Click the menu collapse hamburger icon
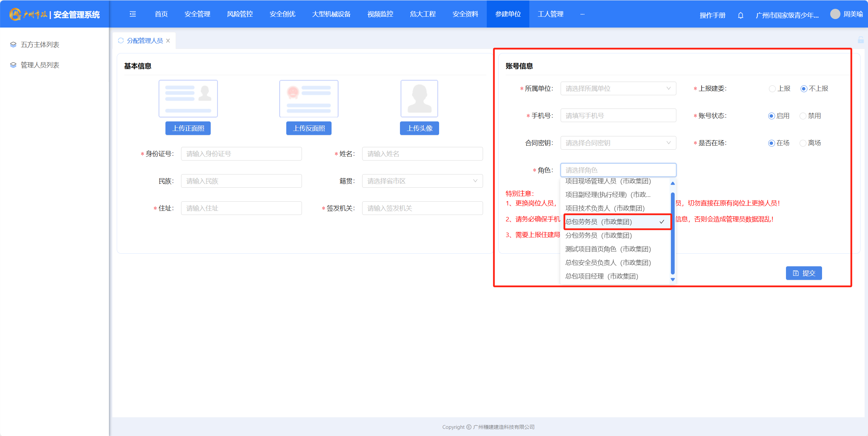This screenshot has width=868, height=436. (x=133, y=14)
